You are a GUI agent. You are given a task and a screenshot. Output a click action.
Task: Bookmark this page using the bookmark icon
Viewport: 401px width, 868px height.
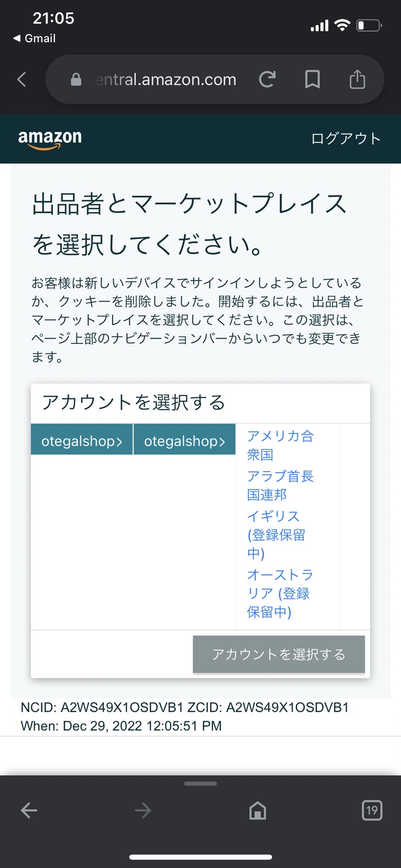click(x=313, y=79)
